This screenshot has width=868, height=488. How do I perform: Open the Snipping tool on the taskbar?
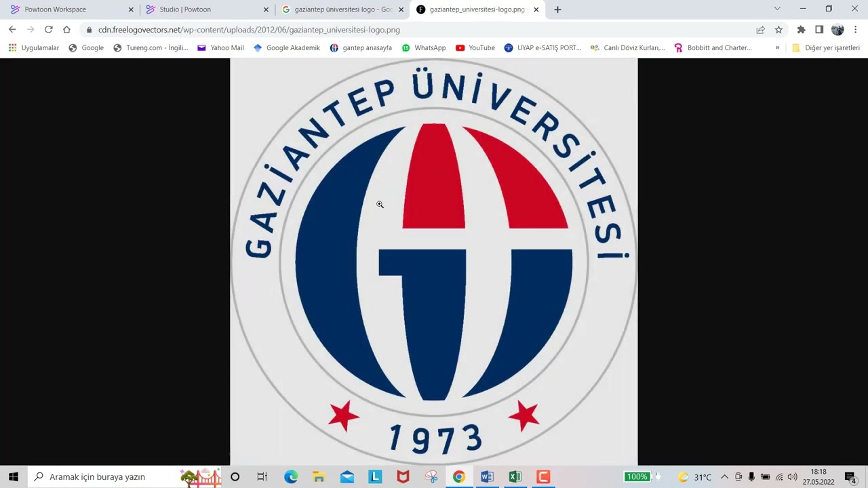431,476
